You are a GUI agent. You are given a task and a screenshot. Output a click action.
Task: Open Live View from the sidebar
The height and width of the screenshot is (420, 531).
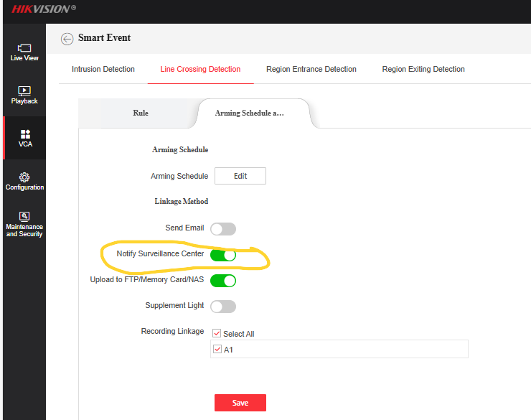click(24, 52)
